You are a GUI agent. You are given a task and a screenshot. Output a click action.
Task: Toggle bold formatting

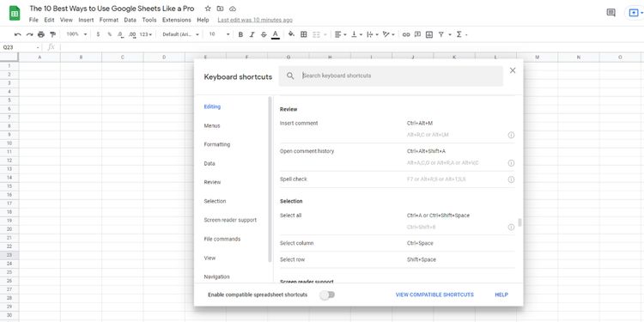tap(240, 34)
